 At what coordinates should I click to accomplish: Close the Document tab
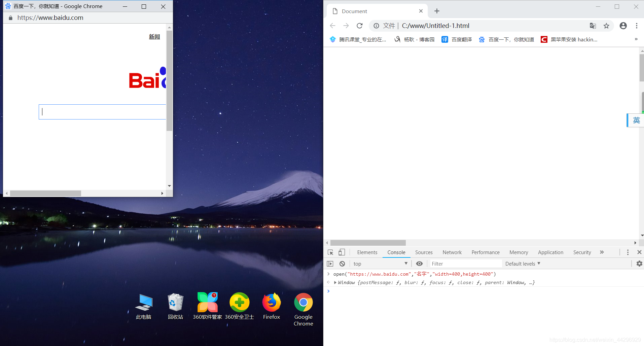coord(421,11)
